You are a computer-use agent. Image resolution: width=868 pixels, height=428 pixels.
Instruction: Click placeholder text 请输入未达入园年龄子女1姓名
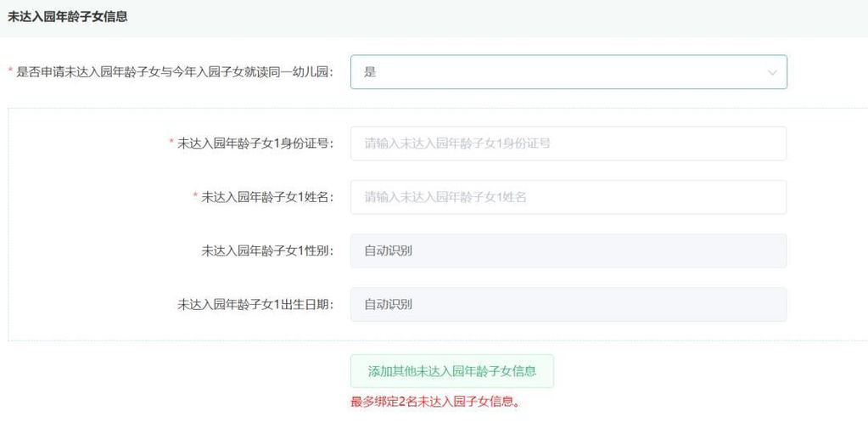(445, 197)
